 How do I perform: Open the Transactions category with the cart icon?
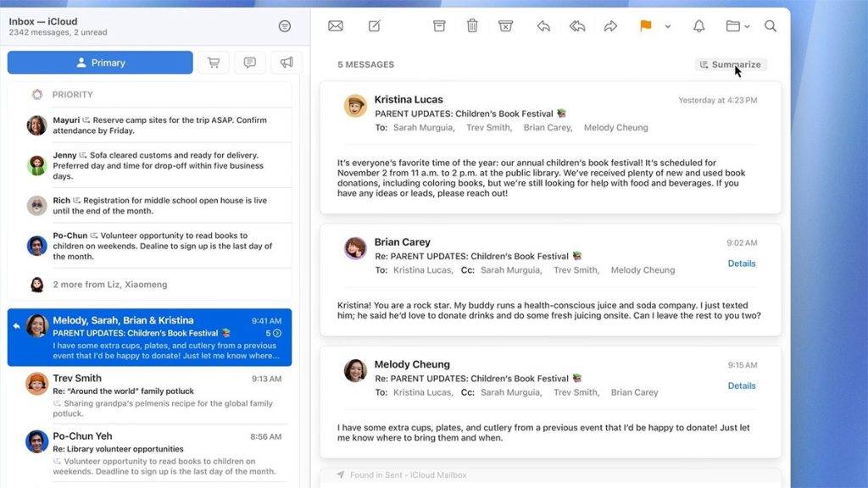213,62
